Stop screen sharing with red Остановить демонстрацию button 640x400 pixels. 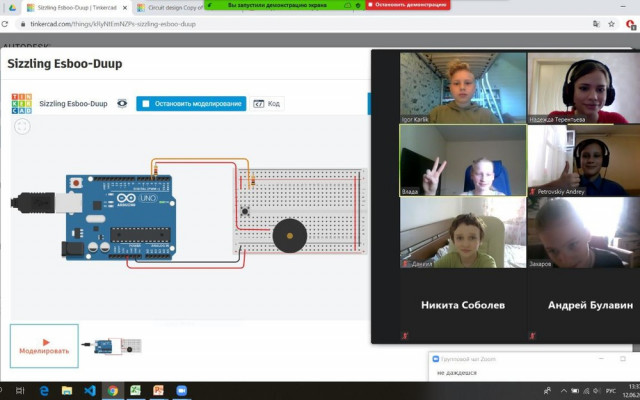(407, 5)
